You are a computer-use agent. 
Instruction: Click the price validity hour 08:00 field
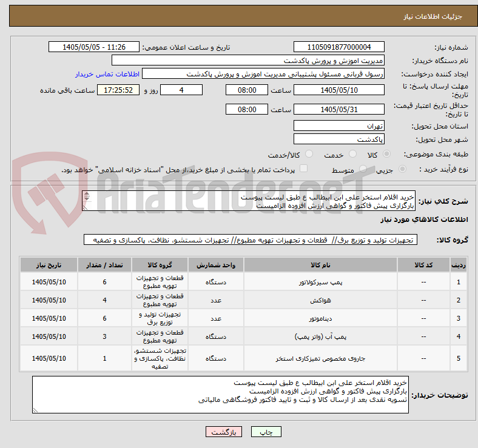247,109
